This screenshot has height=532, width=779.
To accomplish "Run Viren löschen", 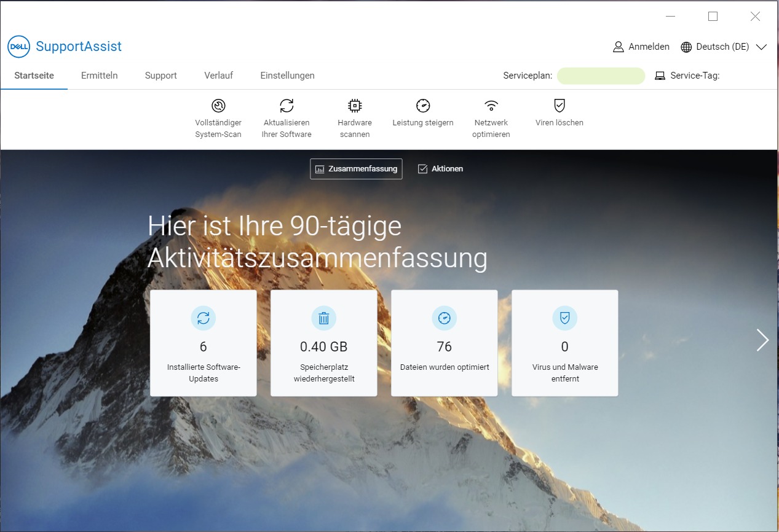I will point(558,117).
